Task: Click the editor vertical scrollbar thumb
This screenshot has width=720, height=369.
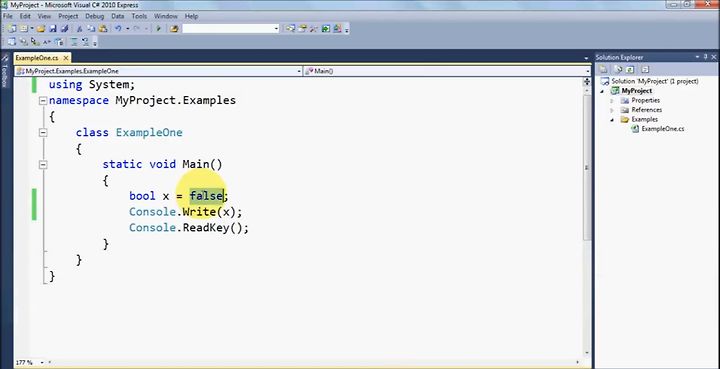Action: [587, 168]
